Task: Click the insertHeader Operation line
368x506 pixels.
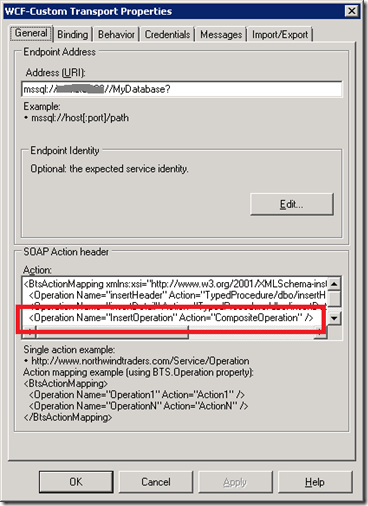Action: pyautogui.click(x=177, y=295)
